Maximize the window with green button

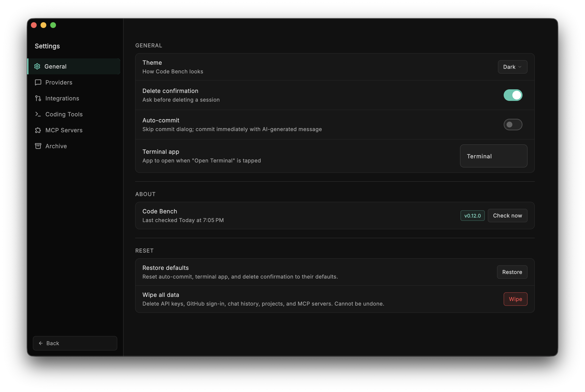point(53,25)
